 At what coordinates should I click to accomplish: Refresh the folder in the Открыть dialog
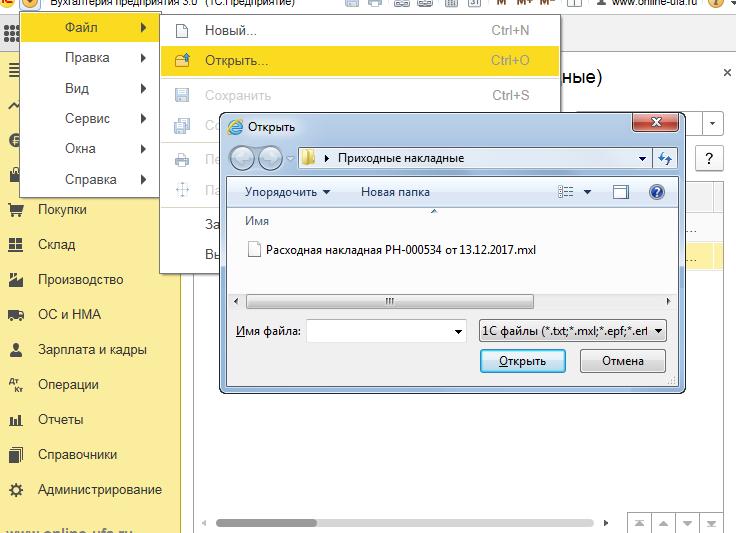point(665,159)
